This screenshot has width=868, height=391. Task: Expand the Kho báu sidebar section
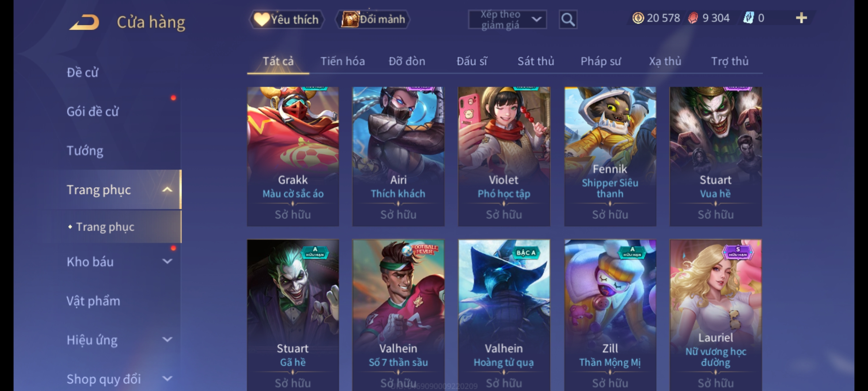pos(167,261)
